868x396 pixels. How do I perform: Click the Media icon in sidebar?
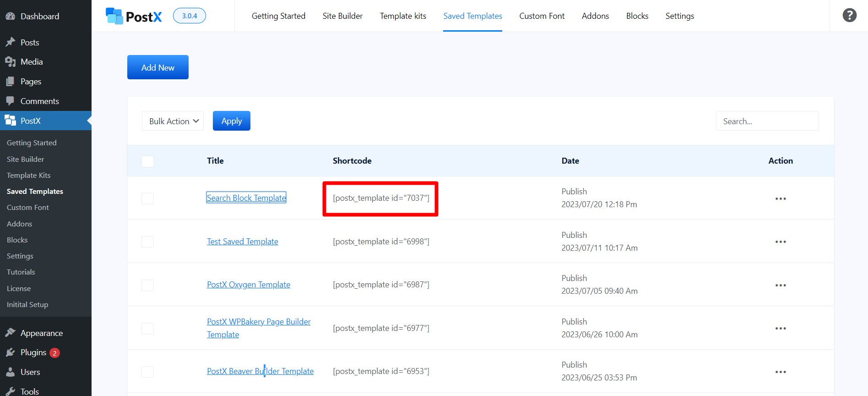click(x=11, y=62)
